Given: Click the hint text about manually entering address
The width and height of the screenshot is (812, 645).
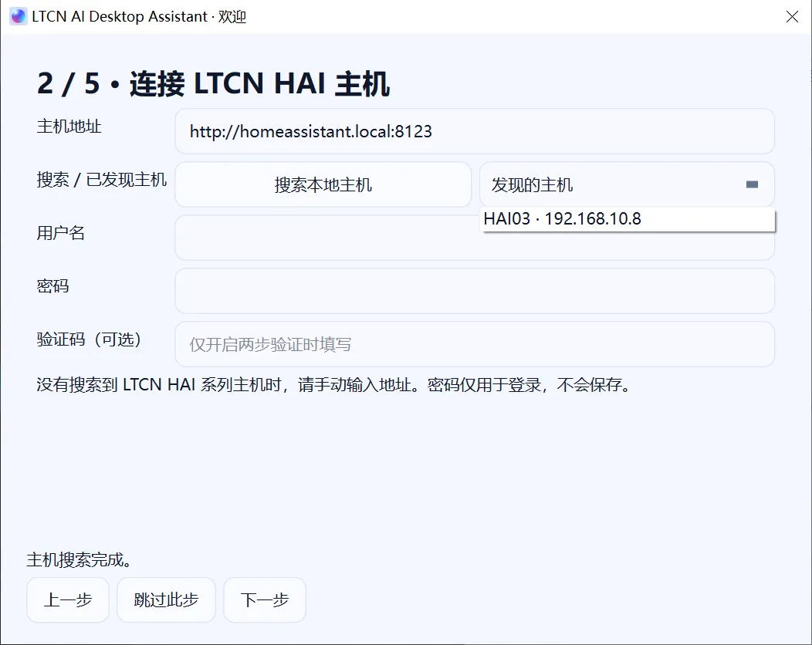Looking at the screenshot, I should pos(333,385).
